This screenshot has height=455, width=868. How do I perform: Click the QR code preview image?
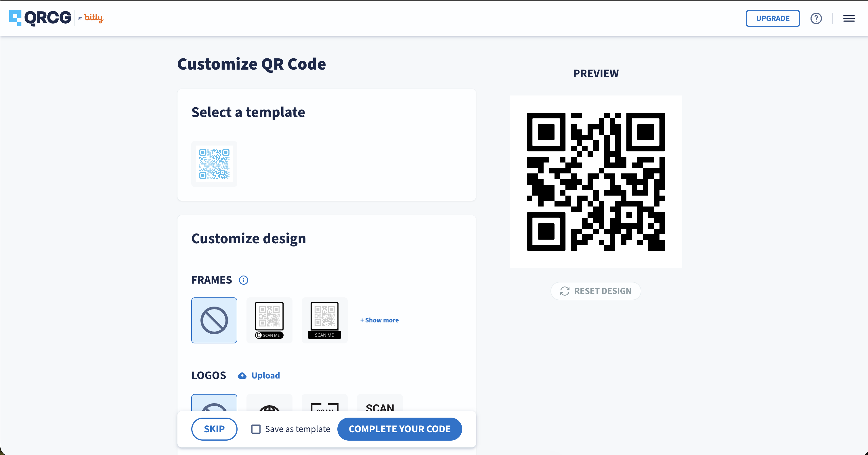point(596,182)
